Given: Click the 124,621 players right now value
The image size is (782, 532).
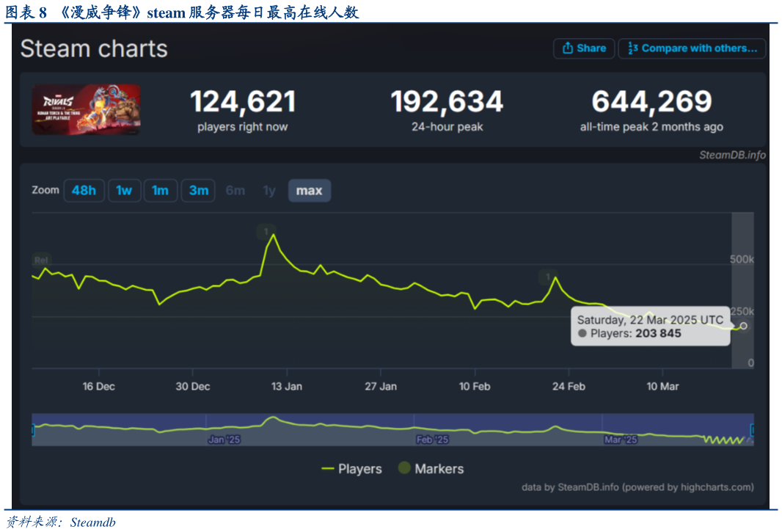Looking at the screenshot, I should point(242,102).
